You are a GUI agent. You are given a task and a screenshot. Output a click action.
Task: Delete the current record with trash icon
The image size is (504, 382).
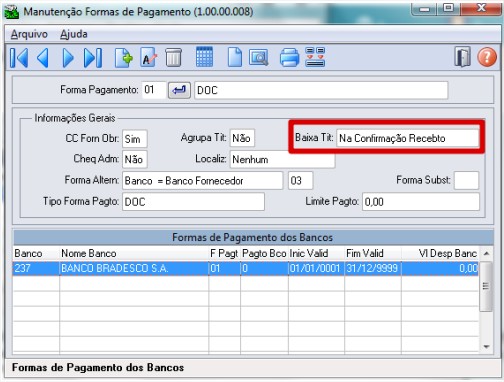tap(174, 58)
